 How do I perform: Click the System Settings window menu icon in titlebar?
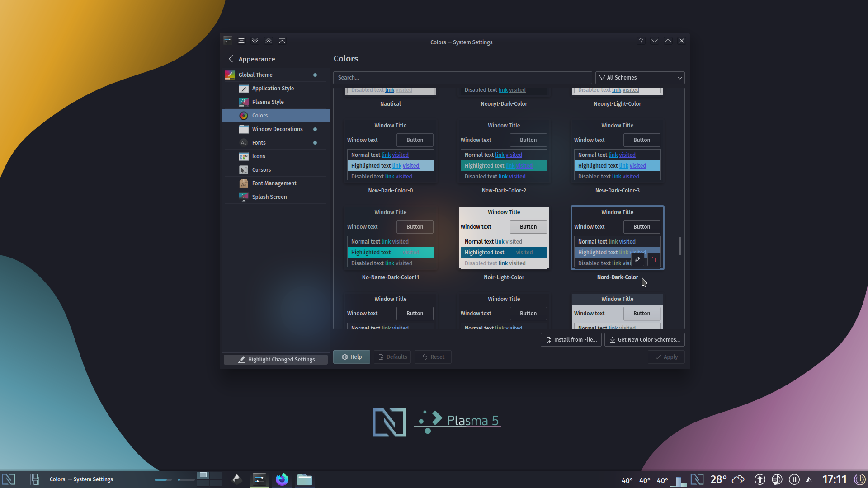228,41
